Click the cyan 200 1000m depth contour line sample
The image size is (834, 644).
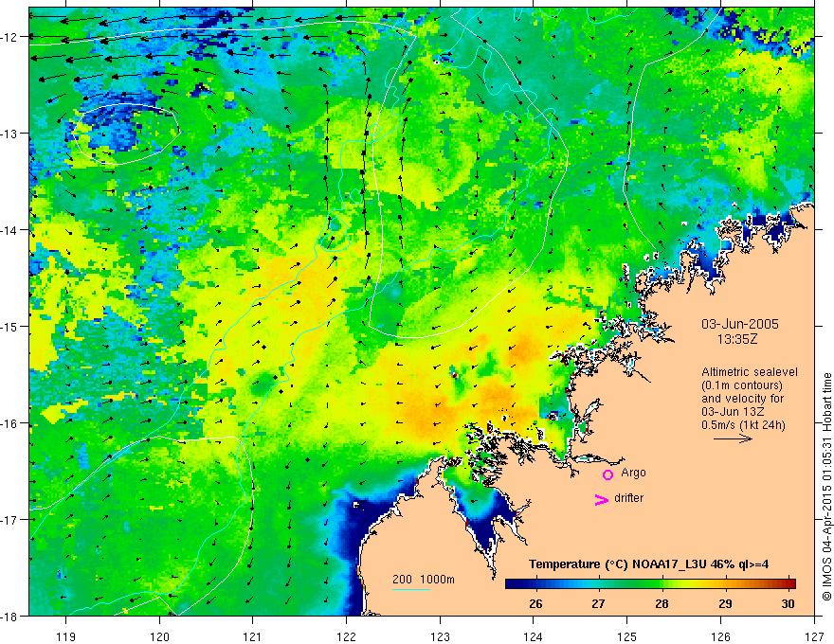pos(411,589)
